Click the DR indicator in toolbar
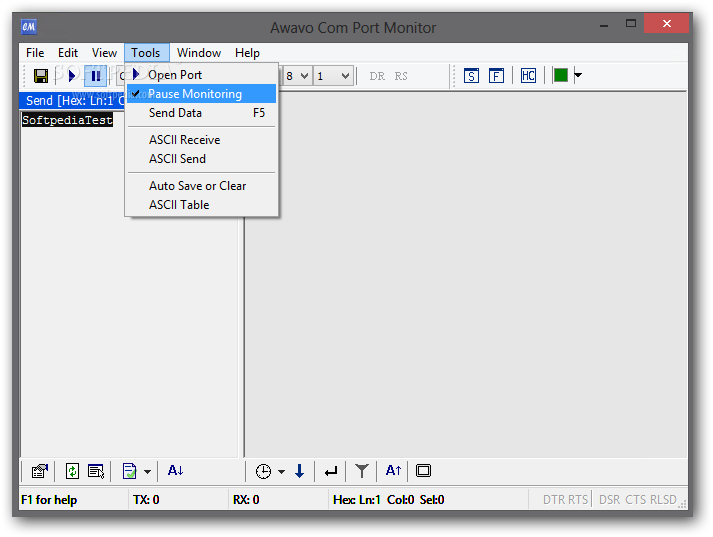 [377, 76]
